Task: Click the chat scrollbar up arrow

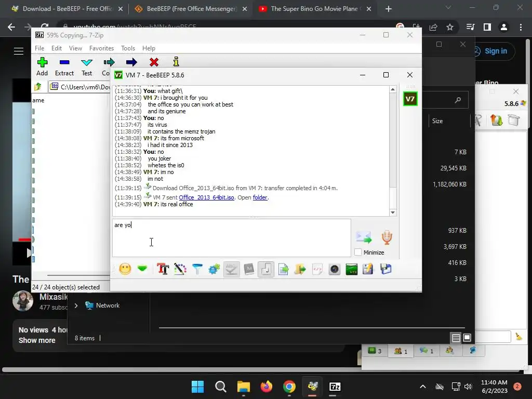Action: pyautogui.click(x=393, y=89)
